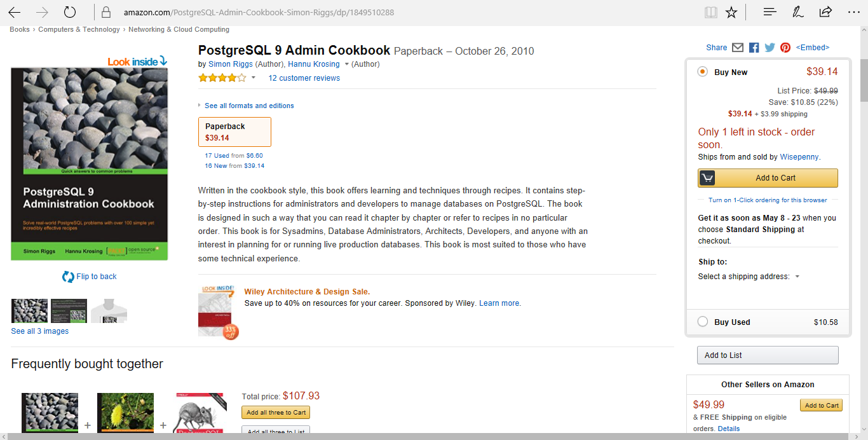Expand 'See all formats and editions'
Image resolution: width=868 pixels, height=440 pixels.
[x=248, y=106]
